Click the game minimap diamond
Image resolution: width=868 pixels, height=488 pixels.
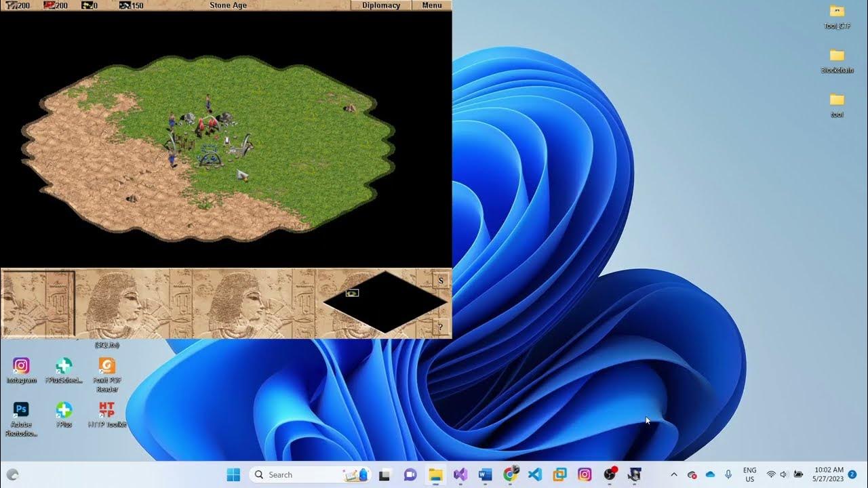click(384, 302)
